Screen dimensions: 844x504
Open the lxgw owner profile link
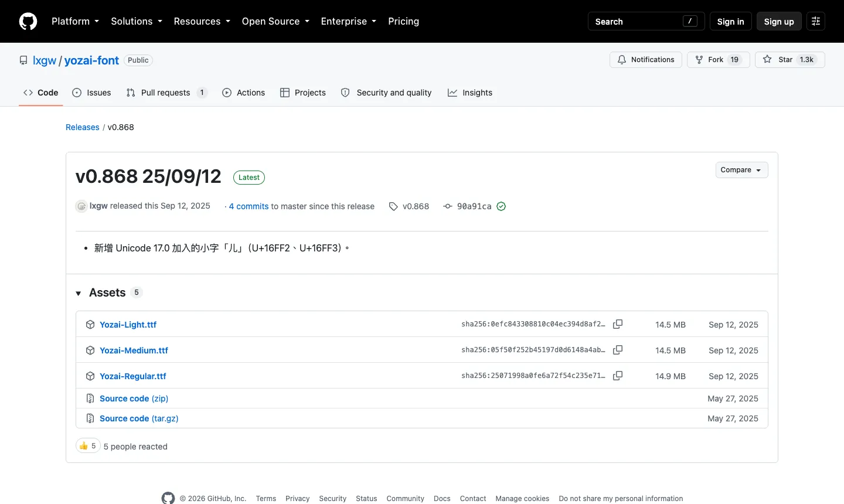(x=45, y=60)
